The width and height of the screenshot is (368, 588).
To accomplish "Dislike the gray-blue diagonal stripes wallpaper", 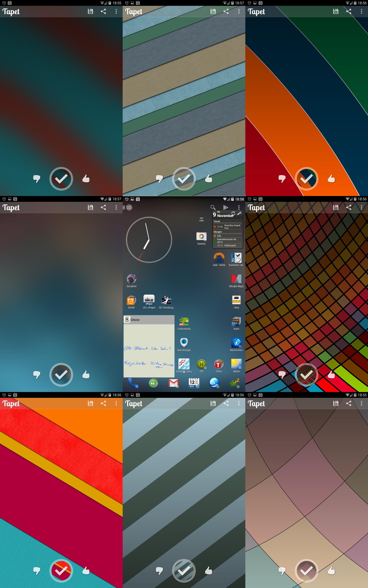I will (x=159, y=571).
